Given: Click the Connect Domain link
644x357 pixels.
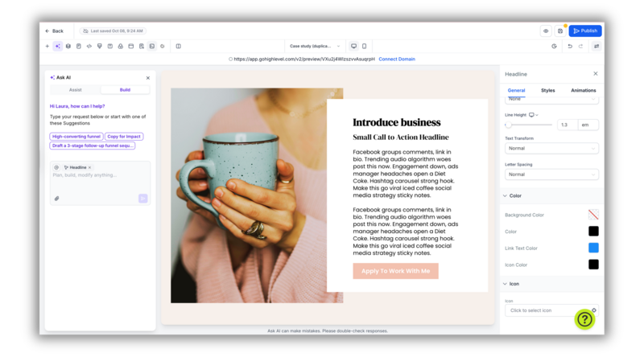Looking at the screenshot, I should [x=397, y=59].
